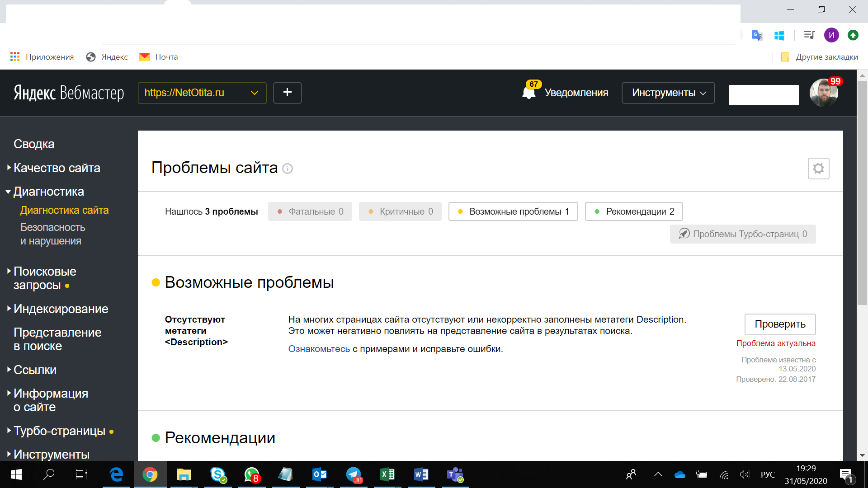Image resolution: width=868 pixels, height=488 pixels.
Task: Open the user profile avatar
Action: [824, 93]
